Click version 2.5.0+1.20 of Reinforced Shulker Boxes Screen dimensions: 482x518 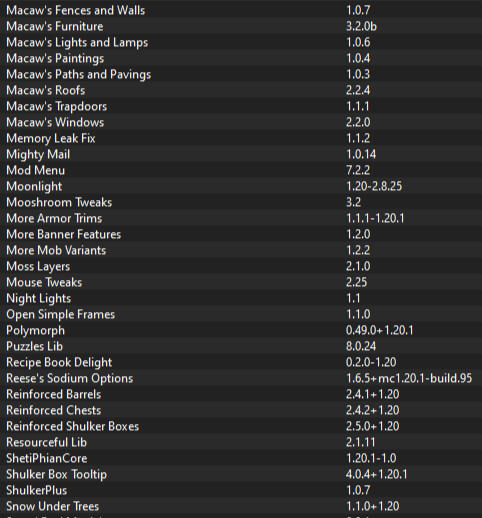tap(373, 426)
